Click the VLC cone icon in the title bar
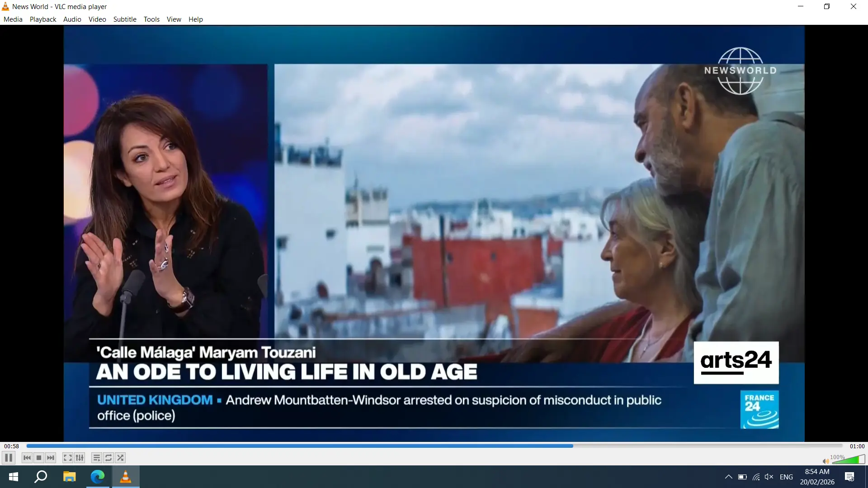This screenshot has height=488, width=868. [x=5, y=6]
